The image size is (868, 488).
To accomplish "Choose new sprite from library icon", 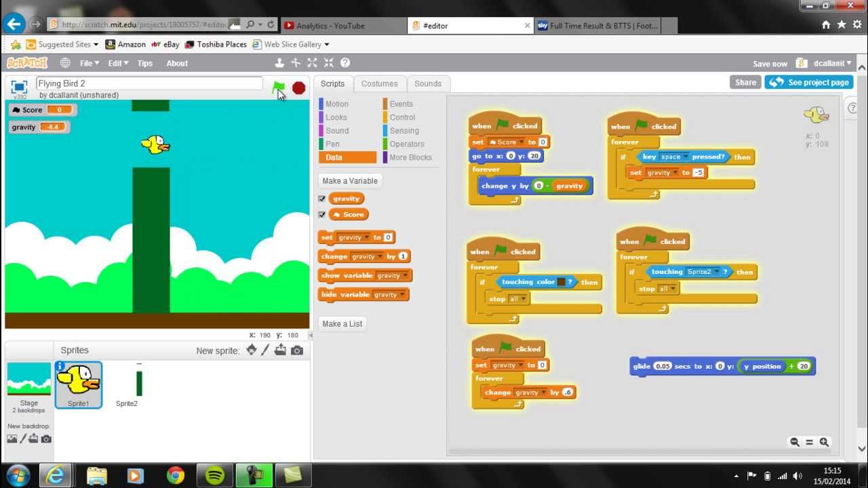I will click(252, 350).
